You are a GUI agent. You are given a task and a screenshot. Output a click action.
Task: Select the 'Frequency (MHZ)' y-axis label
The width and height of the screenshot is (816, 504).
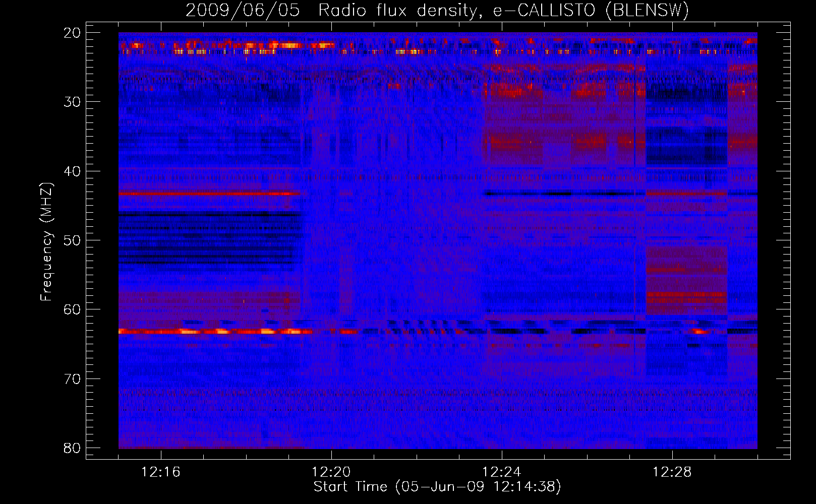pyautogui.click(x=46, y=242)
